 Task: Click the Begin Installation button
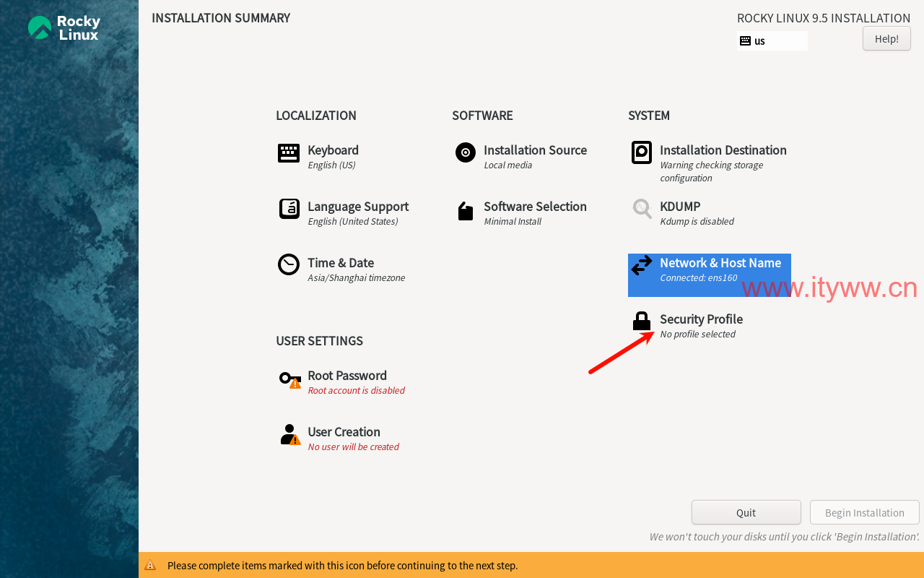coord(864,512)
